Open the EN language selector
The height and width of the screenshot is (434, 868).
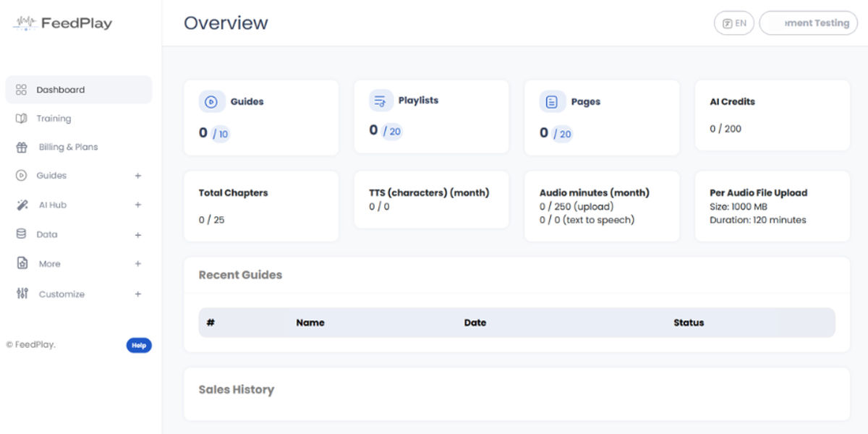[734, 23]
